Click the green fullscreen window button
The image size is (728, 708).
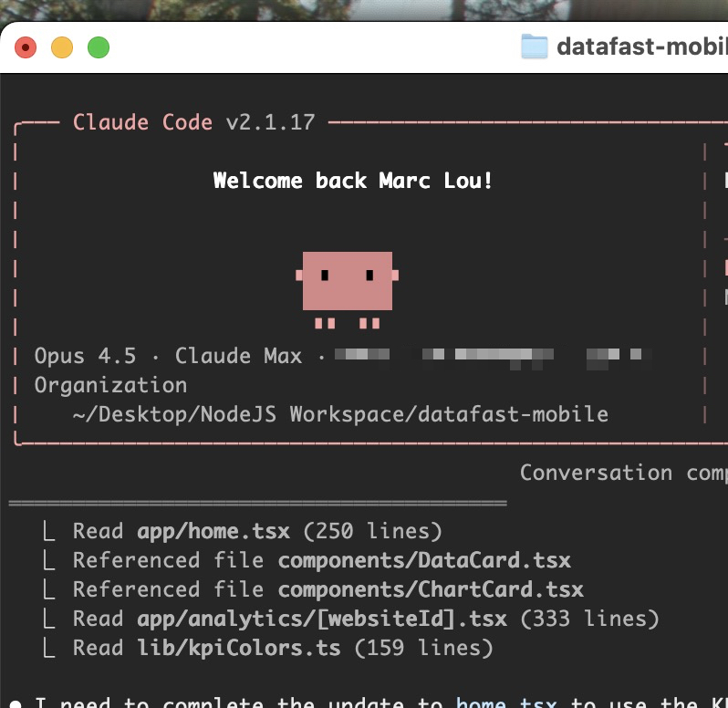tap(99, 47)
